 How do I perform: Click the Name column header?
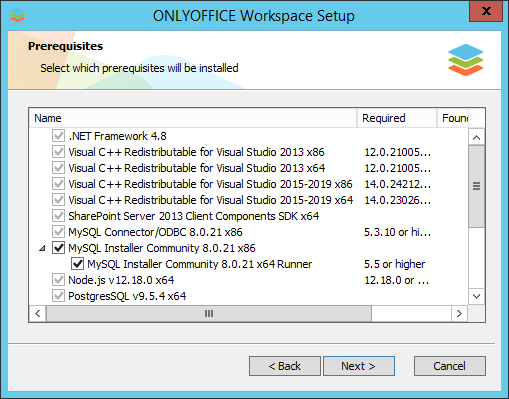click(x=193, y=118)
